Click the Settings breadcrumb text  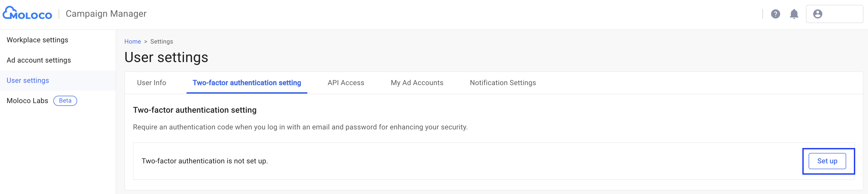click(161, 41)
